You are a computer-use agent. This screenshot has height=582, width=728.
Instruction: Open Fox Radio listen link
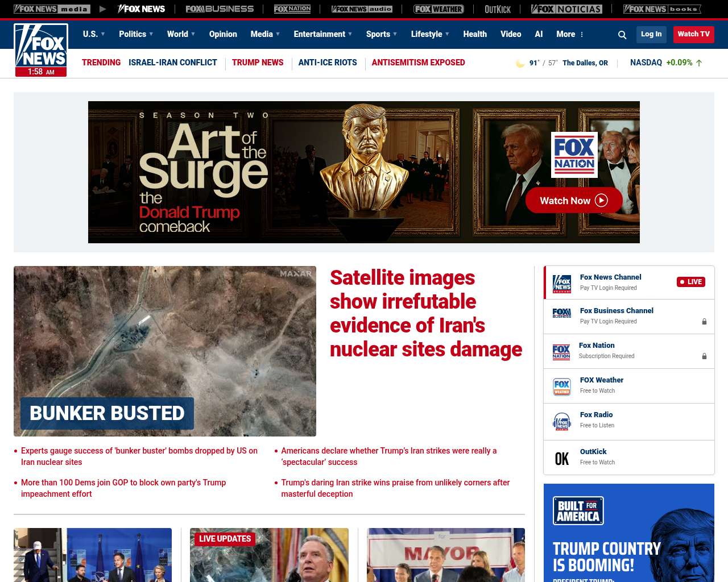(x=628, y=421)
